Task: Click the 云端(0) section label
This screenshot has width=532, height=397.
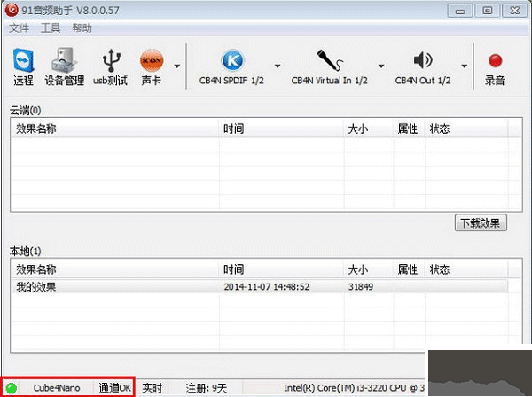Action: pos(25,110)
